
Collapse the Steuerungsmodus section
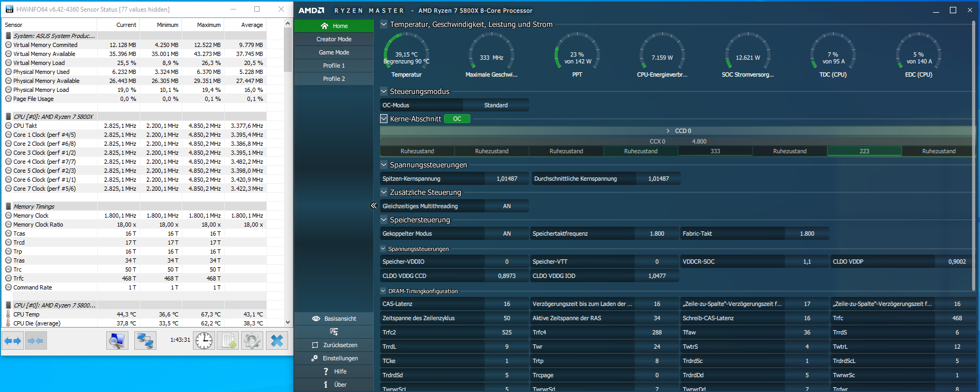pos(384,91)
